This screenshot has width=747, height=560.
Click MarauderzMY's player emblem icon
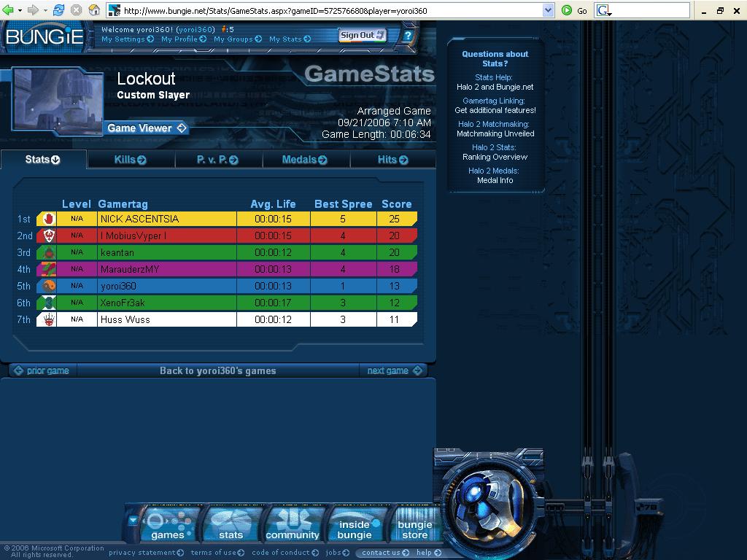pyautogui.click(x=48, y=269)
